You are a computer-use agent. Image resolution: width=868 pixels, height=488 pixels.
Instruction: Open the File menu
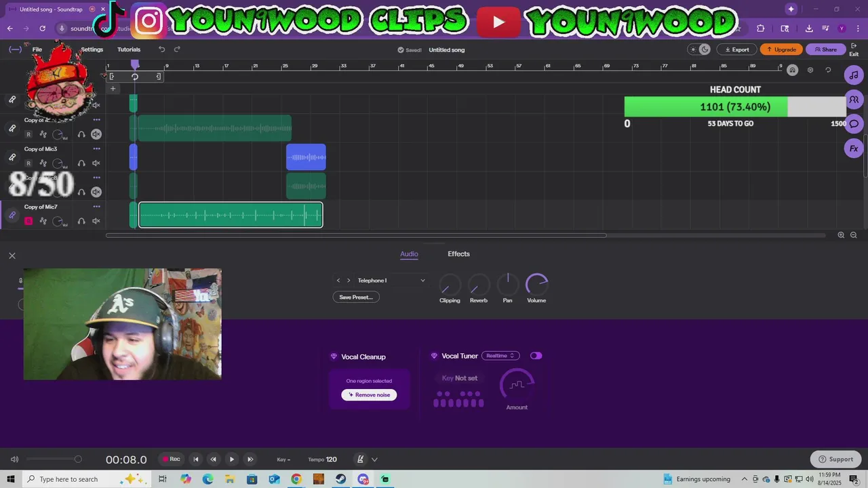tap(37, 49)
